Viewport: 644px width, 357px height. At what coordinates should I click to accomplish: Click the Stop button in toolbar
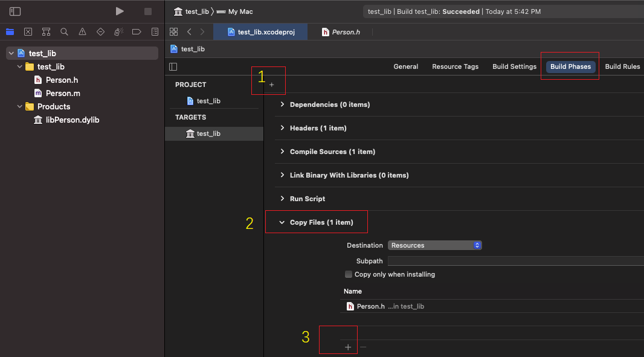tap(148, 11)
